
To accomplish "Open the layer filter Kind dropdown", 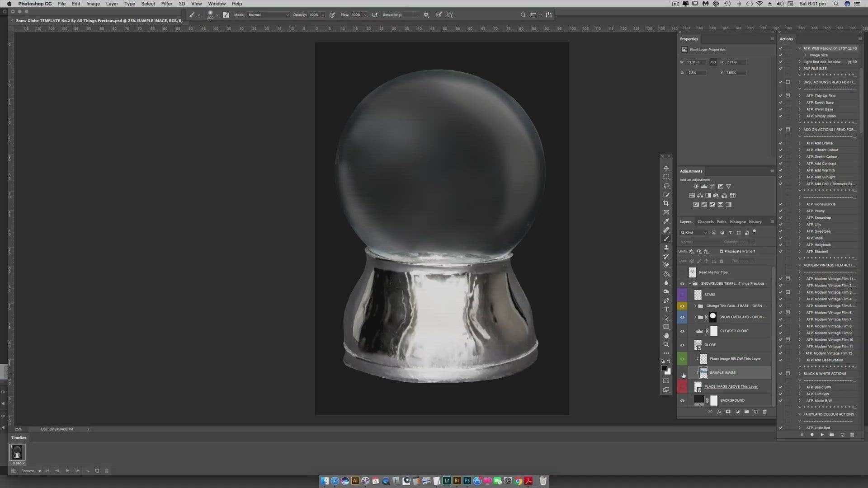I will pos(695,233).
